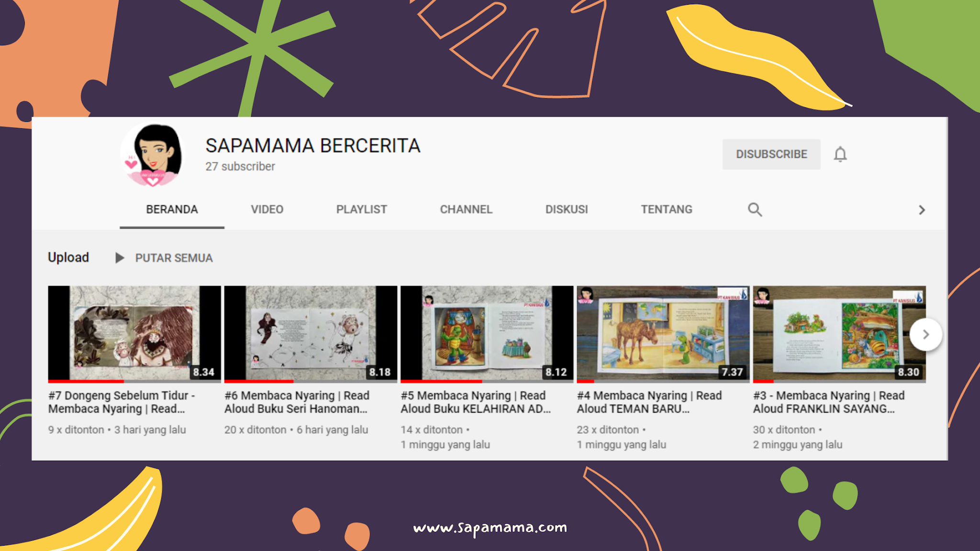Open the PLAYLIST tab

(361, 209)
